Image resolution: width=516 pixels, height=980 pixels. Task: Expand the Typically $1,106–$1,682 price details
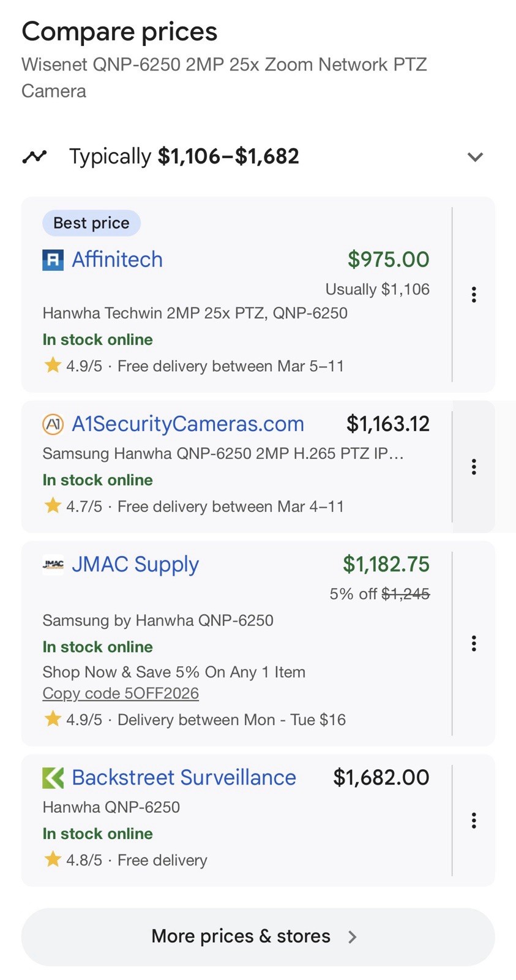pos(184,157)
